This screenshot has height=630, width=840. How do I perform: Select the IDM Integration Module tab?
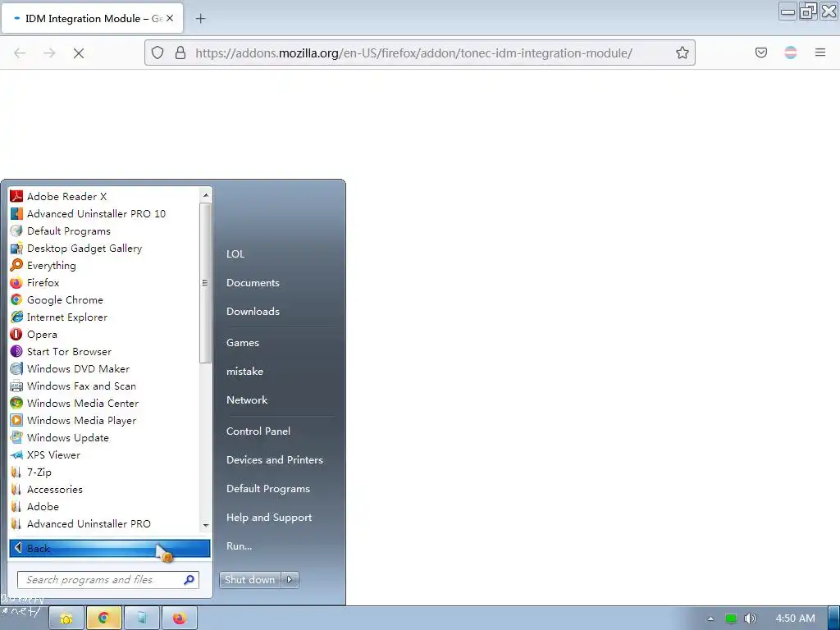coord(93,18)
